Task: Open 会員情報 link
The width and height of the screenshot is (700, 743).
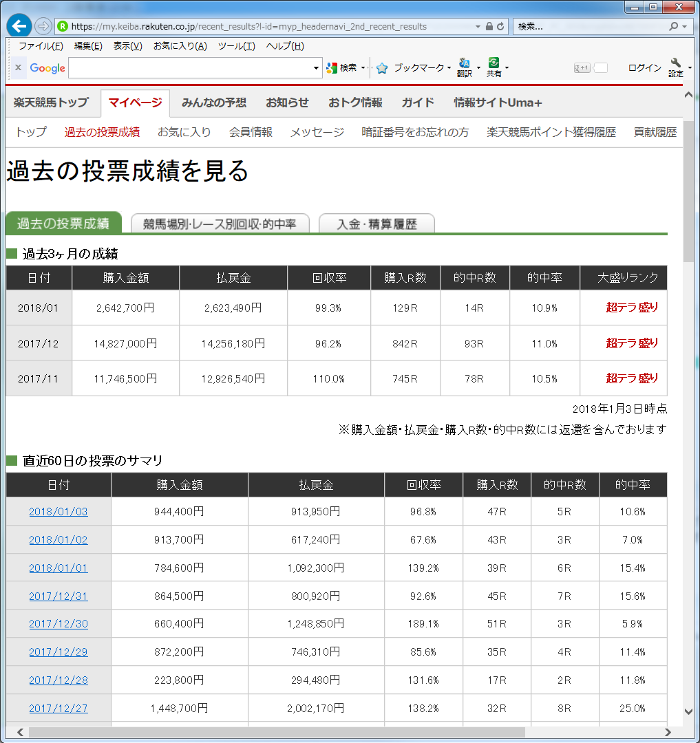Action: (251, 131)
